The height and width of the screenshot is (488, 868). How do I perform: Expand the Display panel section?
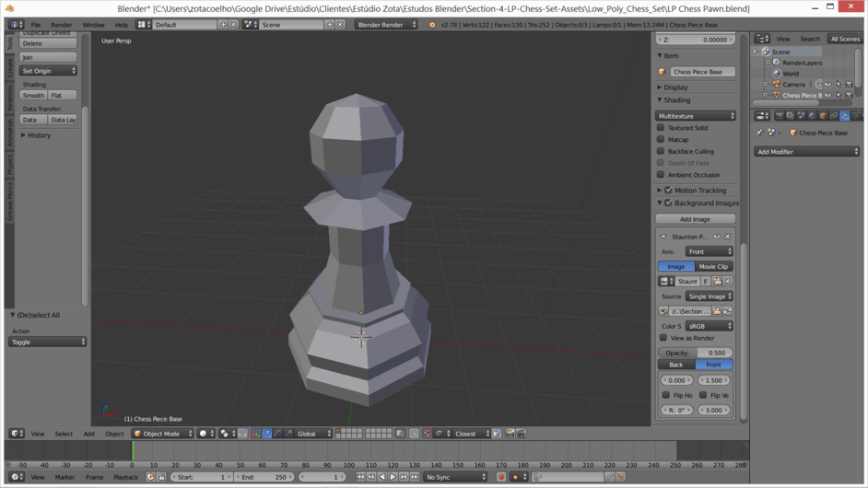click(x=676, y=87)
